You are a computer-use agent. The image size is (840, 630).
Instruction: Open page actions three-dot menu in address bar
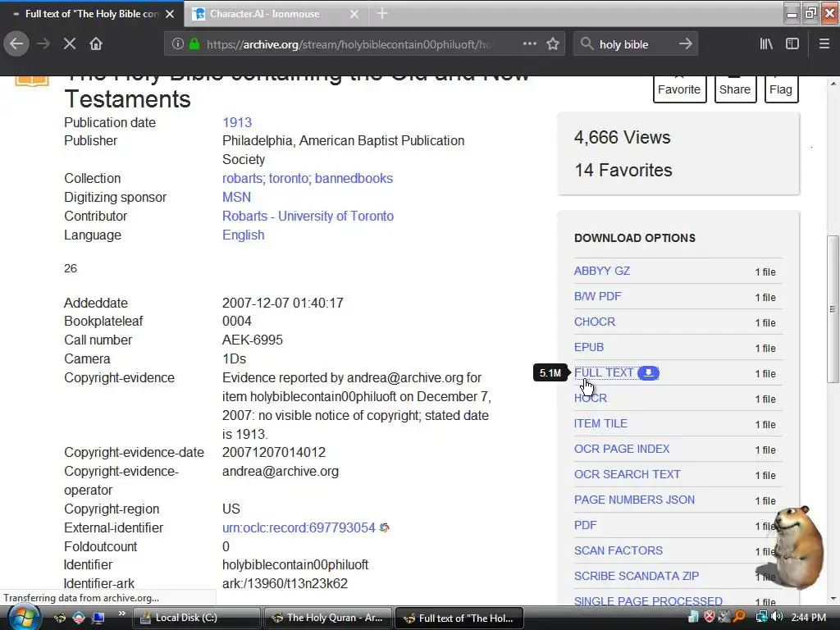[x=529, y=44]
